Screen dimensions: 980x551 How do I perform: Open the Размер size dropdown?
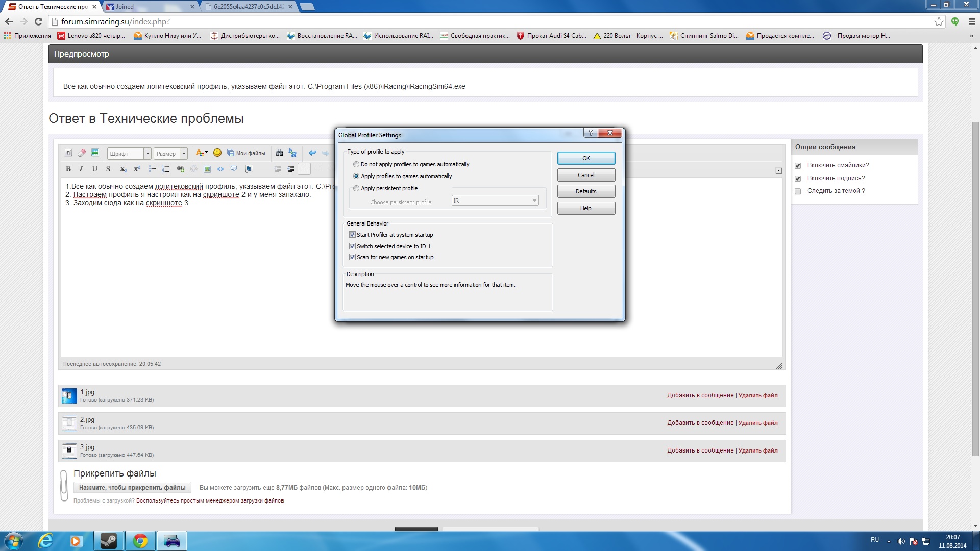point(184,153)
